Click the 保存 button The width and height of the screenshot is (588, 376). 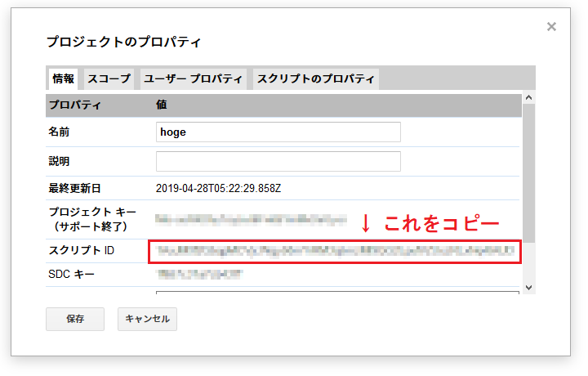pyautogui.click(x=75, y=319)
